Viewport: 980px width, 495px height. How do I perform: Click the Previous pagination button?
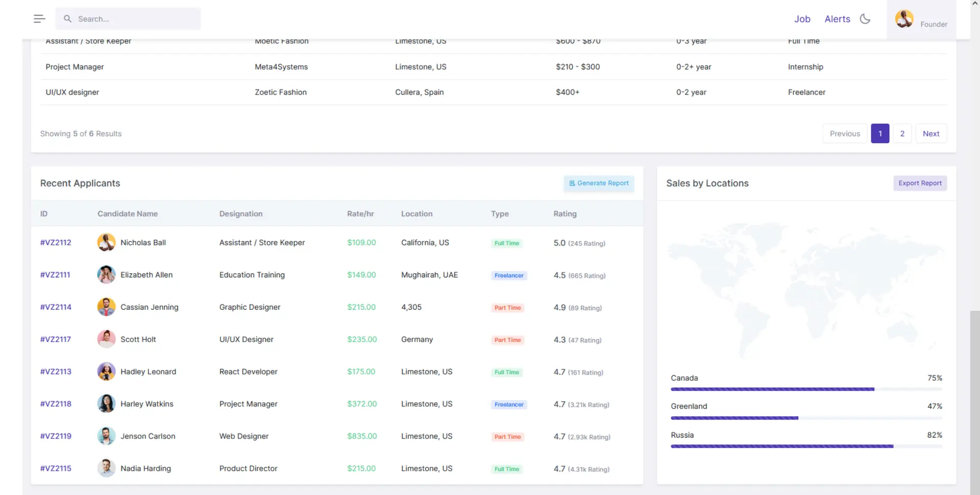coord(844,133)
